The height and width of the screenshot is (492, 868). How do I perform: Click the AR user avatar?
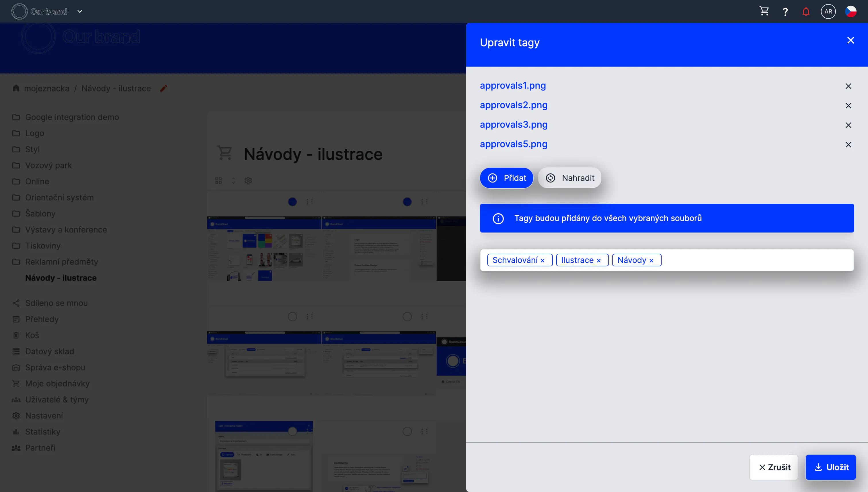pos(828,11)
